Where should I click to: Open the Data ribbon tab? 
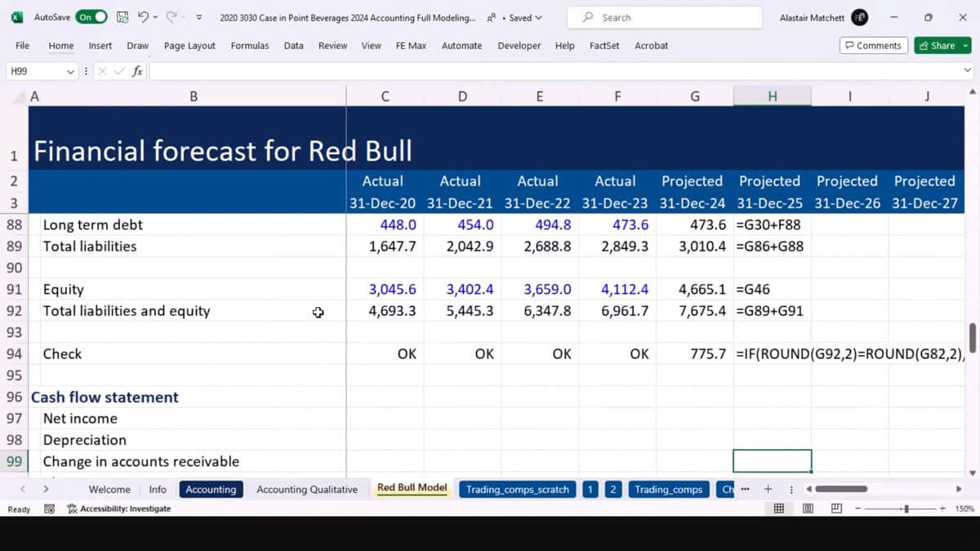point(294,46)
